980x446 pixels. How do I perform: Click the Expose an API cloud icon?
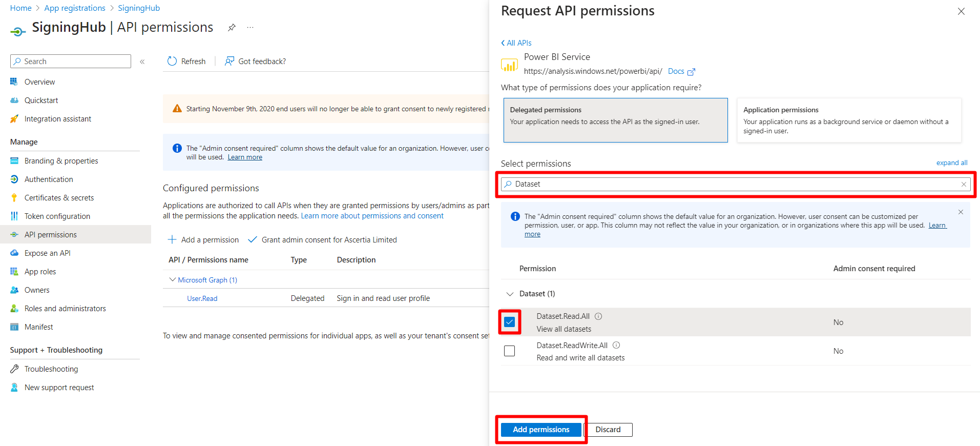pos(14,253)
